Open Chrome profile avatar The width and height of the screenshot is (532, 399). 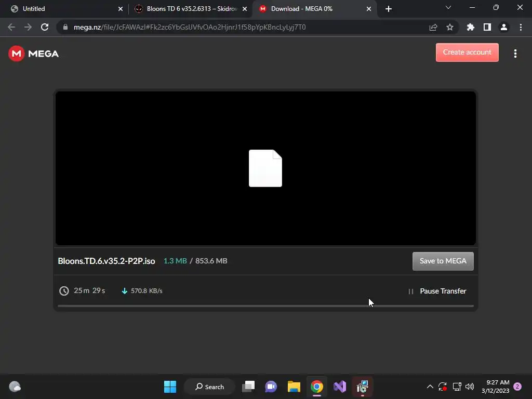click(x=504, y=27)
